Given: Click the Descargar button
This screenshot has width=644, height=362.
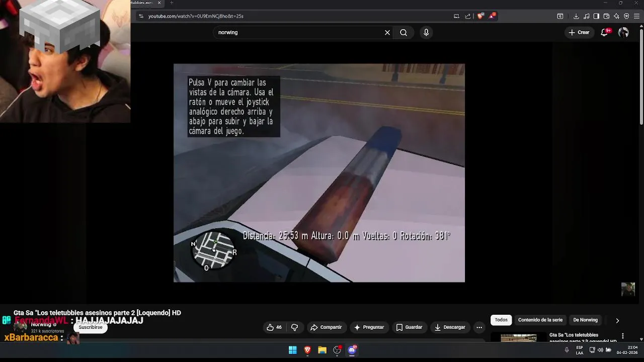Looking at the screenshot, I should click(x=450, y=327).
